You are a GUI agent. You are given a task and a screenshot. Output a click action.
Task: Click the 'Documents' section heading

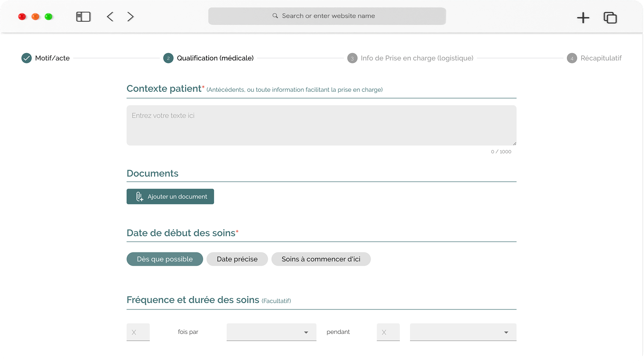pos(153,174)
